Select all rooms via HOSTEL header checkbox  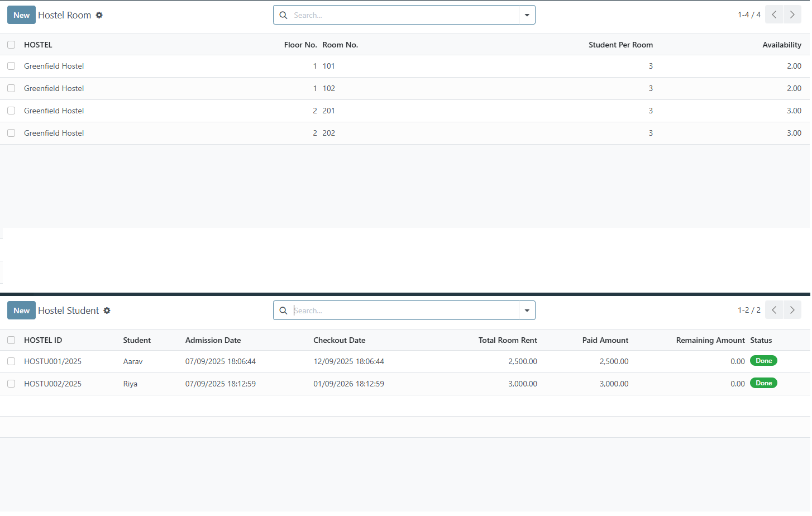pos(11,45)
